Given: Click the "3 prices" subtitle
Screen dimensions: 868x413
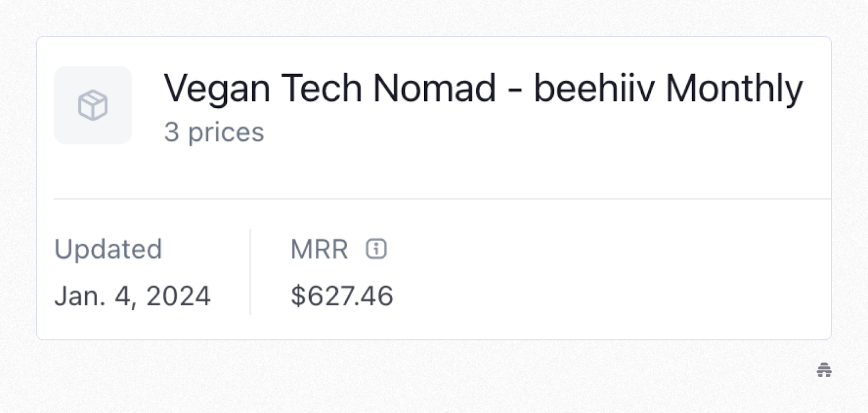Looking at the screenshot, I should [x=214, y=132].
